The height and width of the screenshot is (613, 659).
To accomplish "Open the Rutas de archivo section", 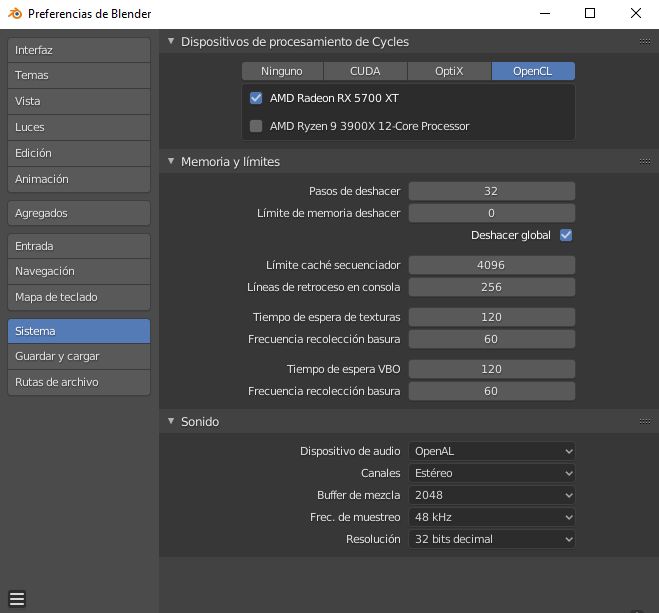I will click(79, 382).
